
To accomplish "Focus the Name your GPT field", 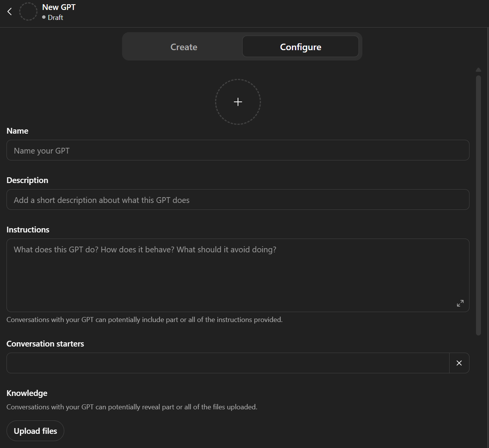I will click(238, 150).
